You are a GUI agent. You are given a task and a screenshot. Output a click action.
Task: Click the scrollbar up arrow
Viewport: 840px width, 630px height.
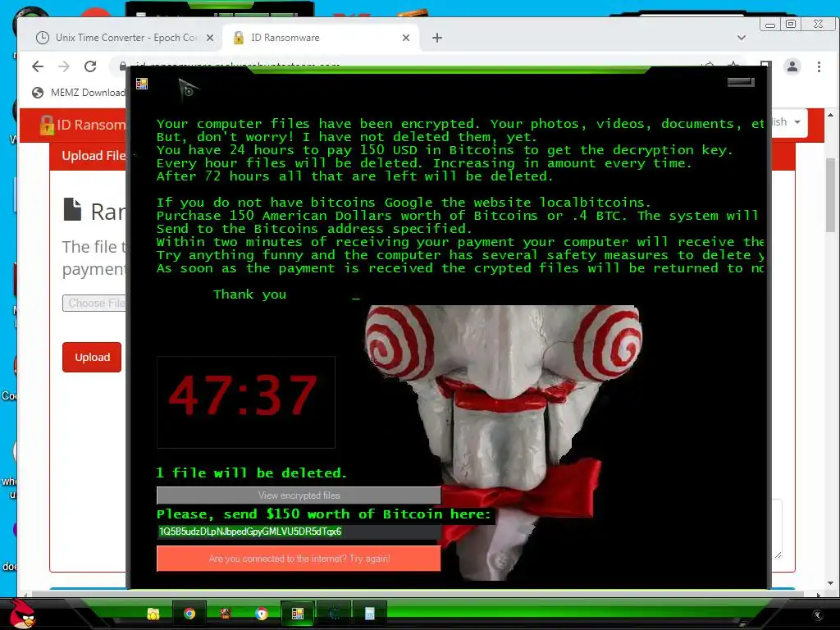(x=830, y=115)
